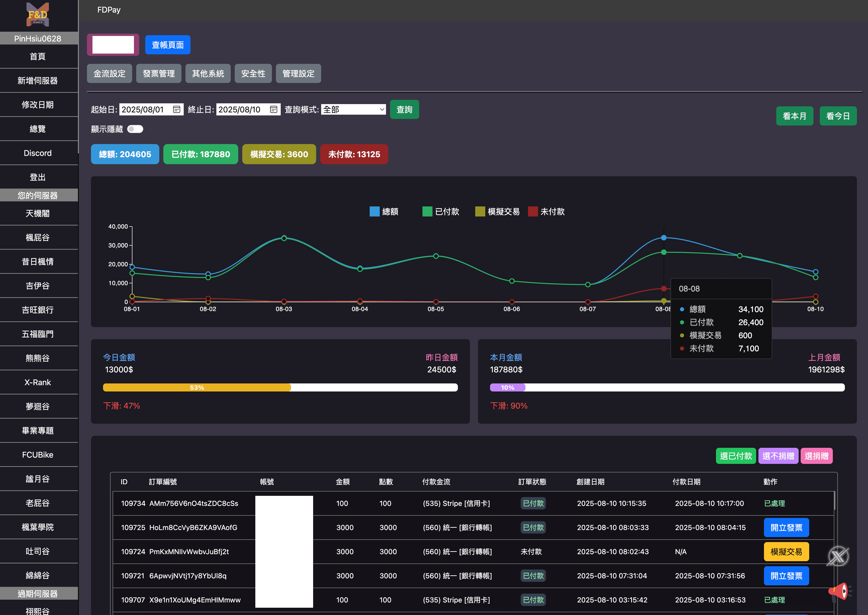The image size is (868, 615).
Task: Click the white input box beside 查帳頁面
Action: tap(113, 45)
